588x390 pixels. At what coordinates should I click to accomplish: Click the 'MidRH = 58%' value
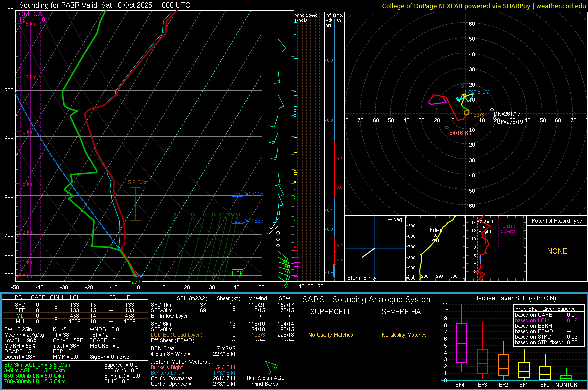click(x=20, y=345)
